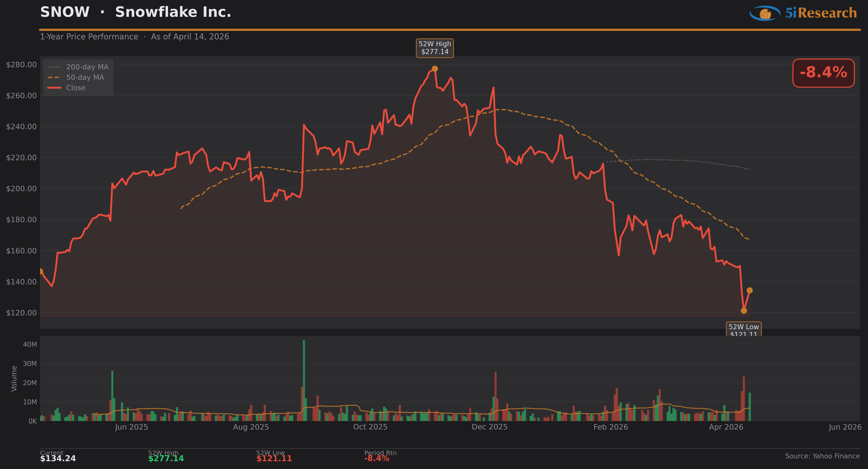Click the Source: Yahoo Finance text
The height and width of the screenshot is (469, 868).
(x=822, y=456)
